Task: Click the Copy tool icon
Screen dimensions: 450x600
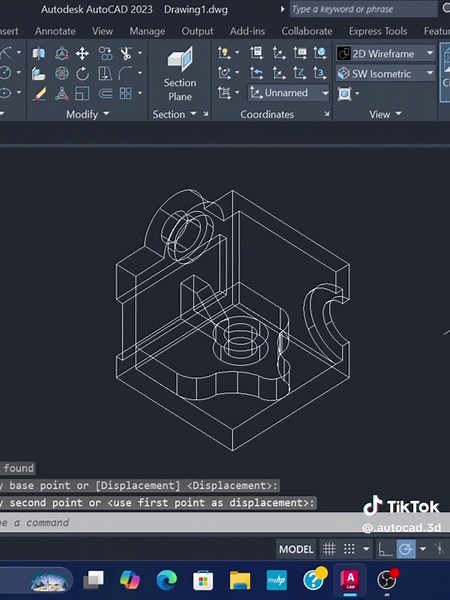Action: click(x=105, y=54)
